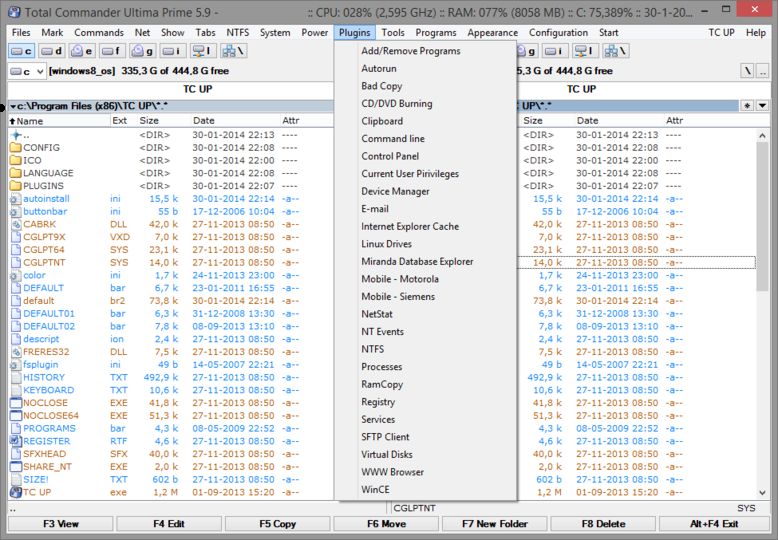Open LANGUAGE folder in left panel
The image size is (778, 540).
click(x=48, y=173)
